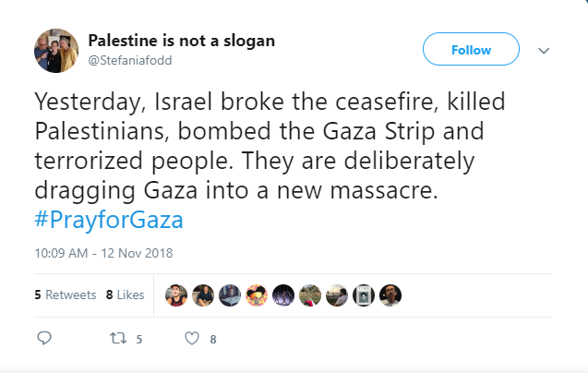This screenshot has width=588, height=373.
Task: Open the last liker avatar with glasses
Action: pyautogui.click(x=390, y=295)
